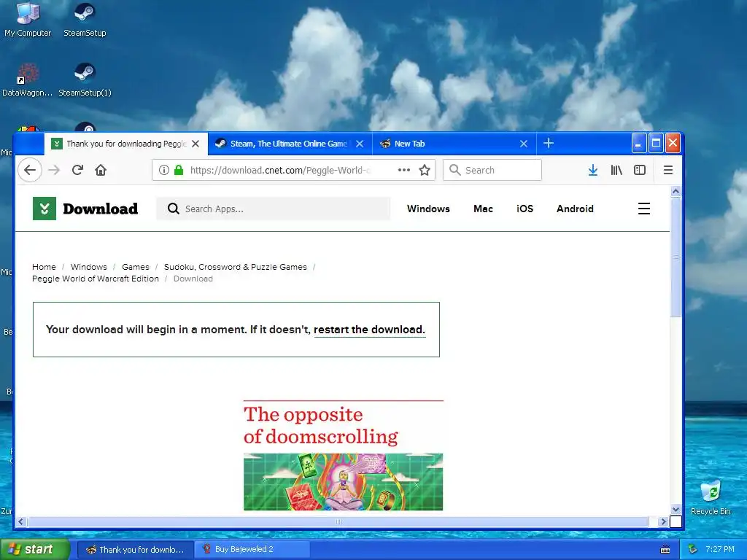
Task: Open Peggle World of Warcraft Edition breadcrumb
Action: tap(96, 279)
